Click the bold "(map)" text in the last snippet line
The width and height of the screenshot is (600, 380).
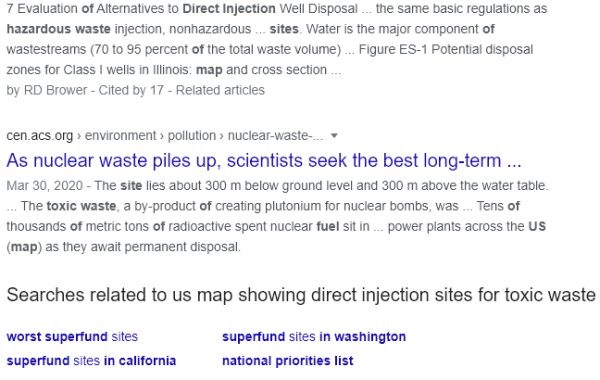click(x=24, y=247)
